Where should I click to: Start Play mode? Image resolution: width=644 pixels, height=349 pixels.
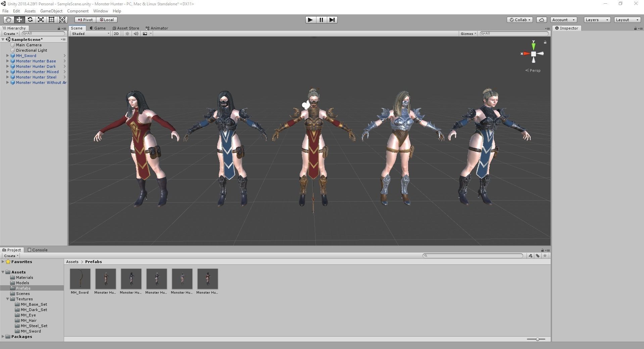pos(310,20)
